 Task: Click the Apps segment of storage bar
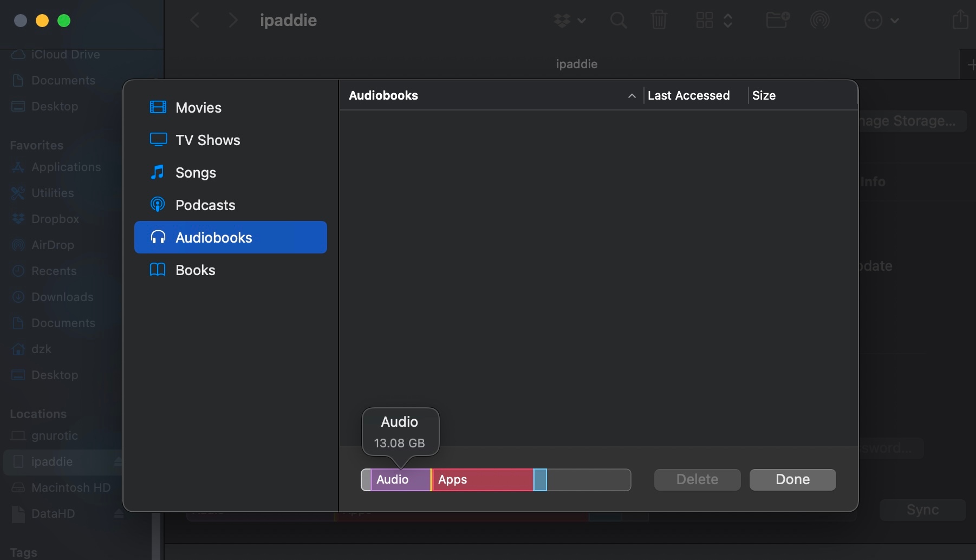pyautogui.click(x=483, y=480)
